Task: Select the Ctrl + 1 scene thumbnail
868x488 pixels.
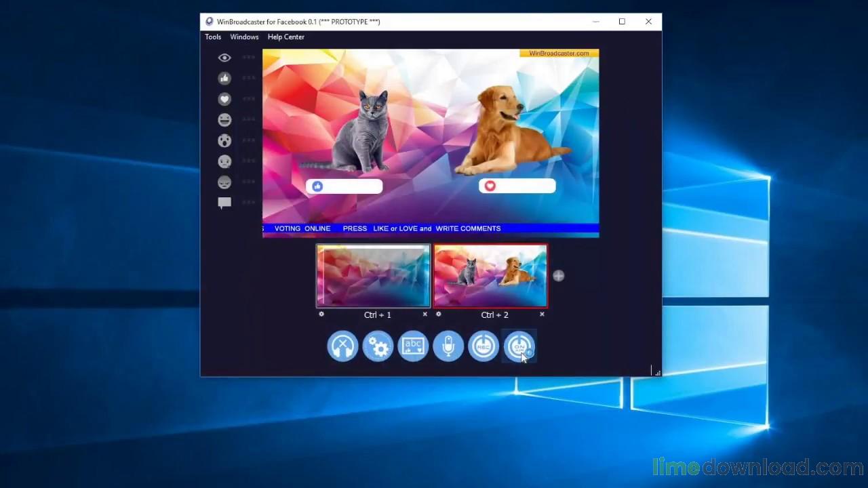Action: [x=373, y=277]
